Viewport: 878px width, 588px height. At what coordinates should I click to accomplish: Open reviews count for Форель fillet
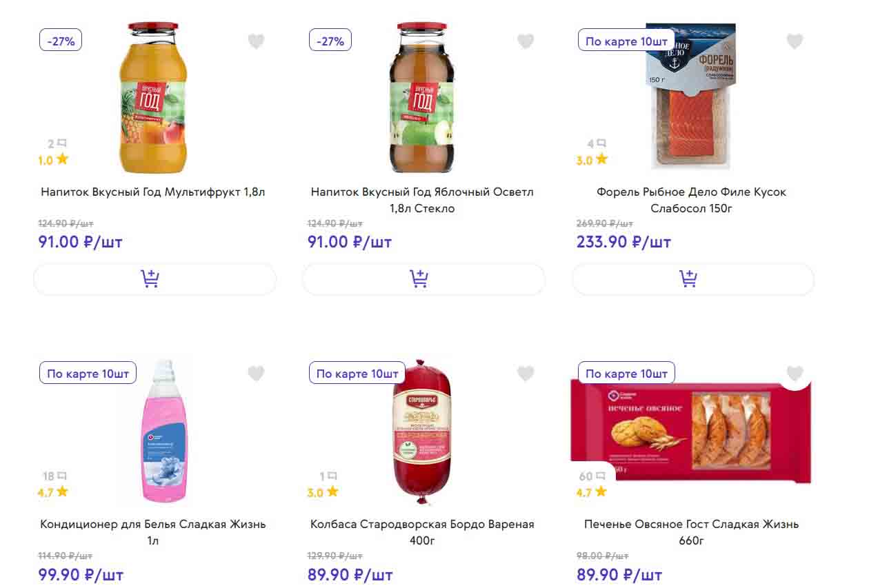[x=597, y=144]
